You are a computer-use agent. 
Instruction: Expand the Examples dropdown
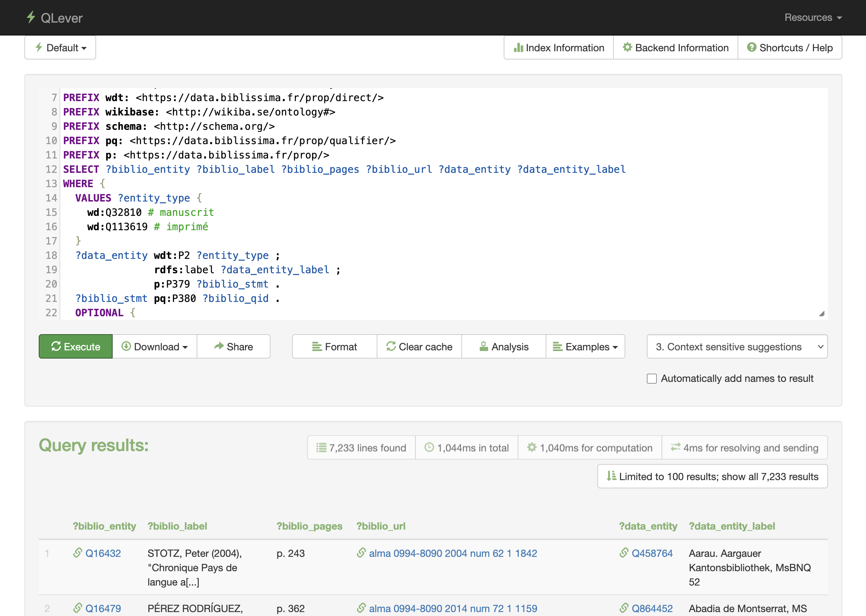pos(585,346)
